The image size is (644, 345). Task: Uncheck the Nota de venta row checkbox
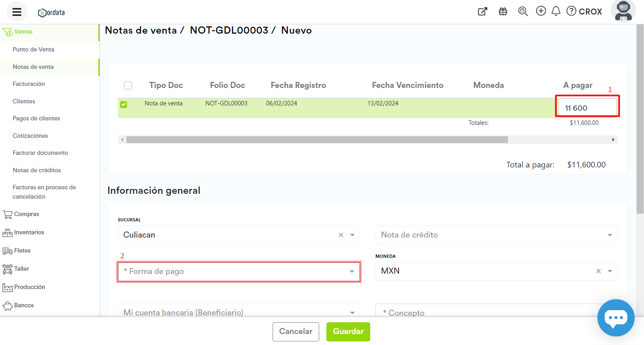coord(124,105)
